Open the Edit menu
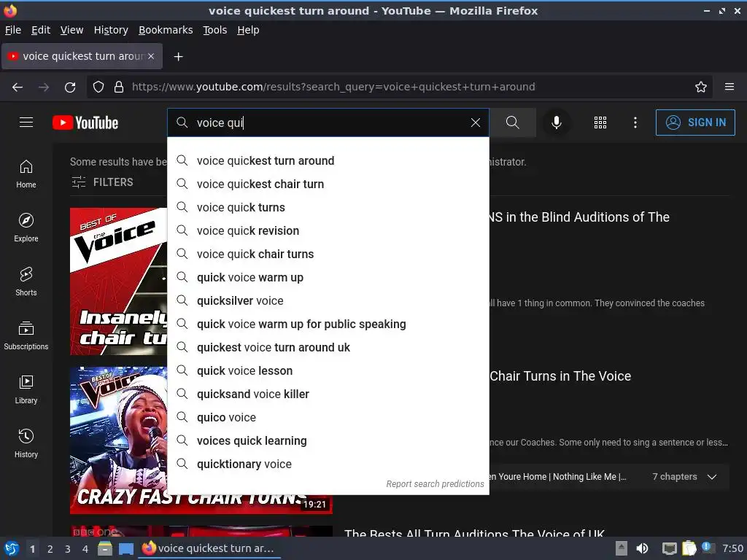Image resolution: width=747 pixels, height=560 pixels. (x=41, y=30)
